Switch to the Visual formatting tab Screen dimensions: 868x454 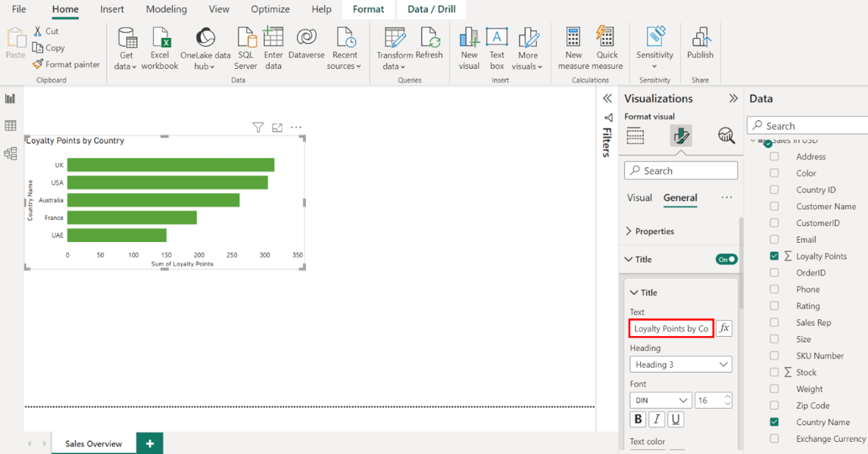coord(639,197)
